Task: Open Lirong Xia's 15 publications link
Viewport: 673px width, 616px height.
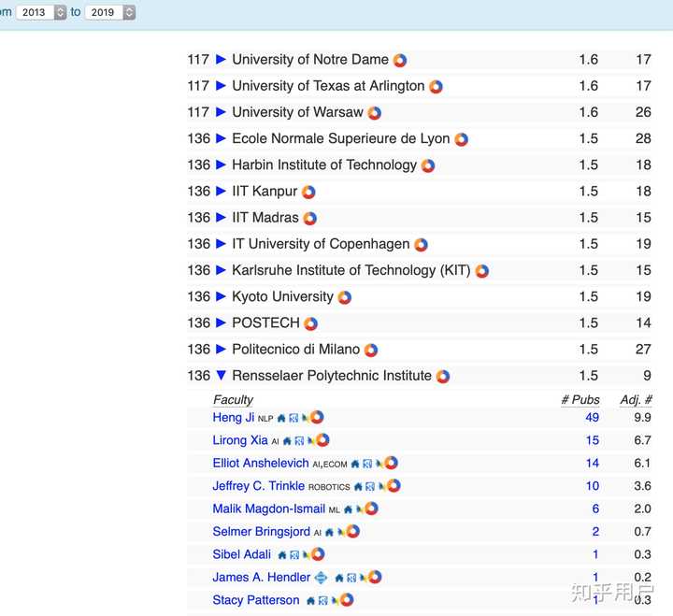Action: coord(593,440)
